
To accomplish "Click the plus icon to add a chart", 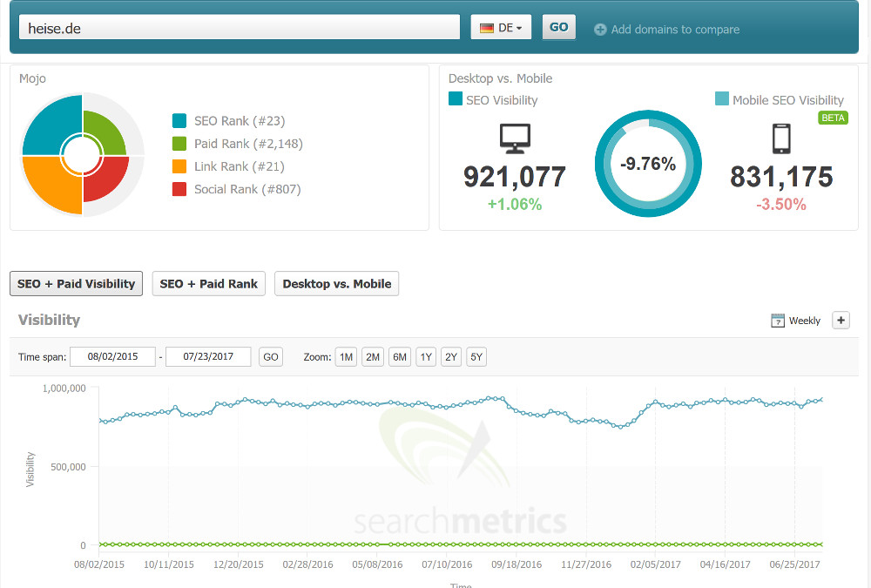I will click(x=840, y=321).
